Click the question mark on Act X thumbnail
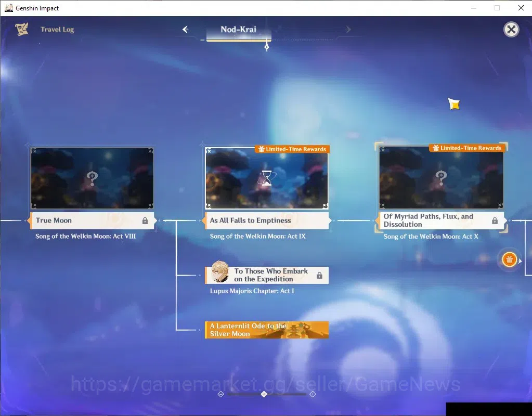 coord(441,177)
